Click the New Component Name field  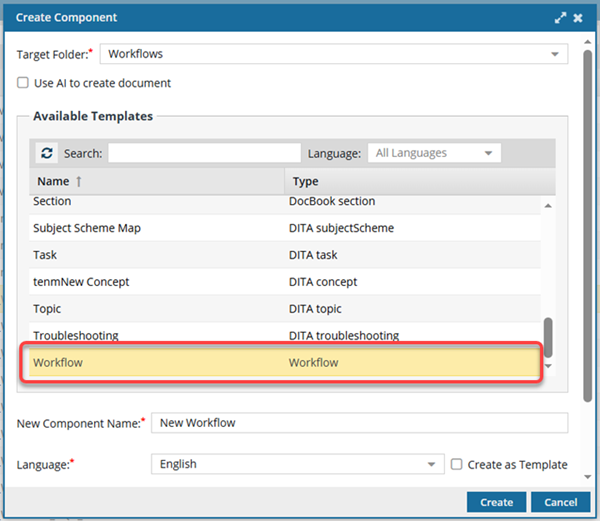pos(358,423)
